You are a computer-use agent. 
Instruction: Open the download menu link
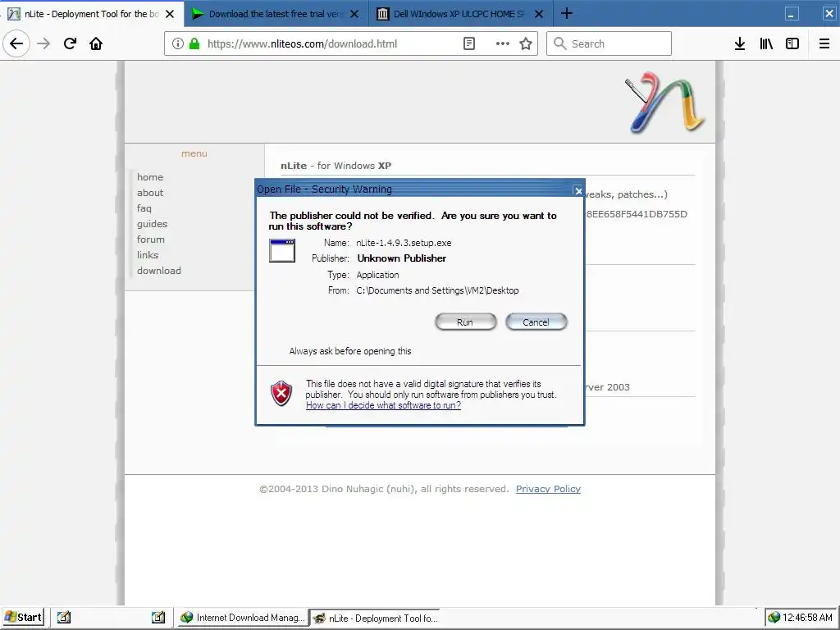tap(159, 271)
